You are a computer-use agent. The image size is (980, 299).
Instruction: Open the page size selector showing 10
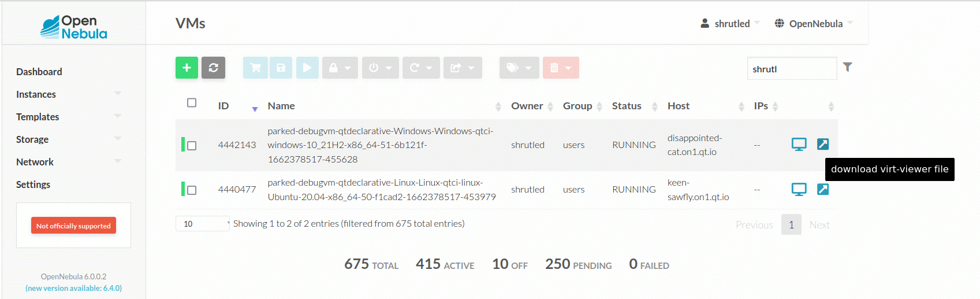point(202,224)
